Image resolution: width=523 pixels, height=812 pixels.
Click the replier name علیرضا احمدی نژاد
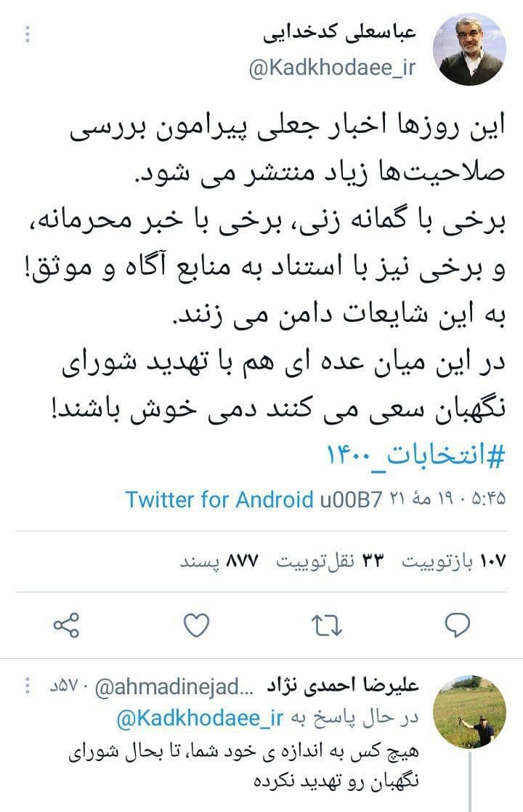342,686
